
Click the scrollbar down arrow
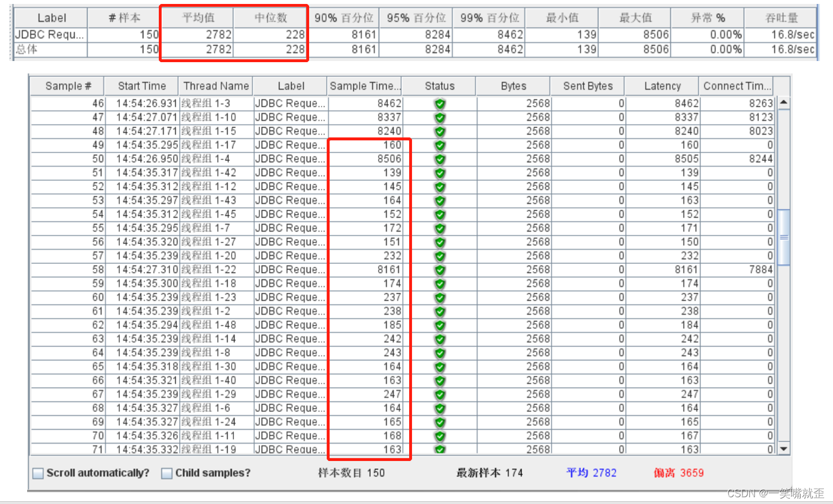tap(784, 449)
